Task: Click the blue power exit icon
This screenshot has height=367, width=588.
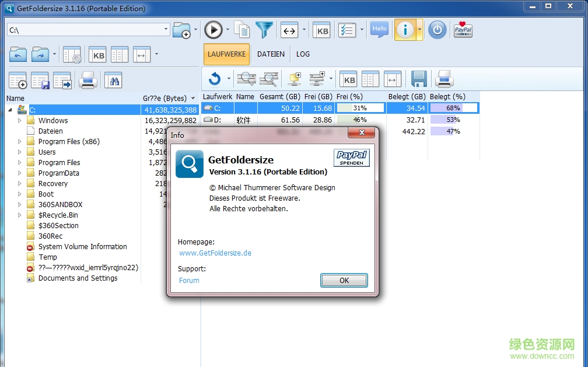Action: click(437, 30)
